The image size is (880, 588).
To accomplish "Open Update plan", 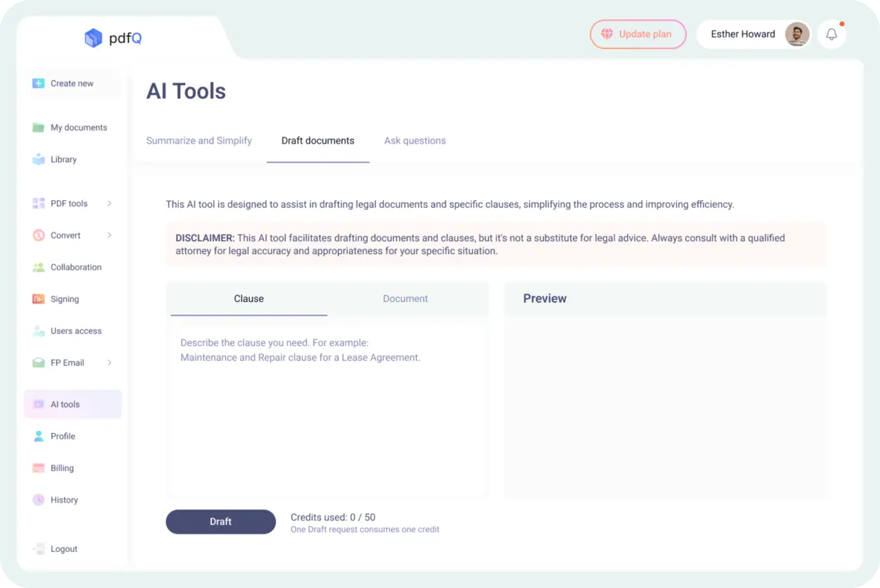I will [638, 34].
